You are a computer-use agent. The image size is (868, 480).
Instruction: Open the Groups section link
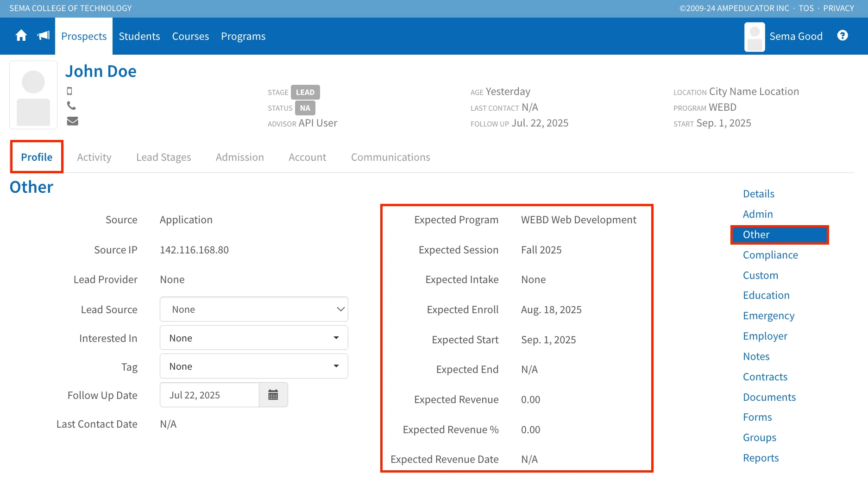tap(760, 437)
